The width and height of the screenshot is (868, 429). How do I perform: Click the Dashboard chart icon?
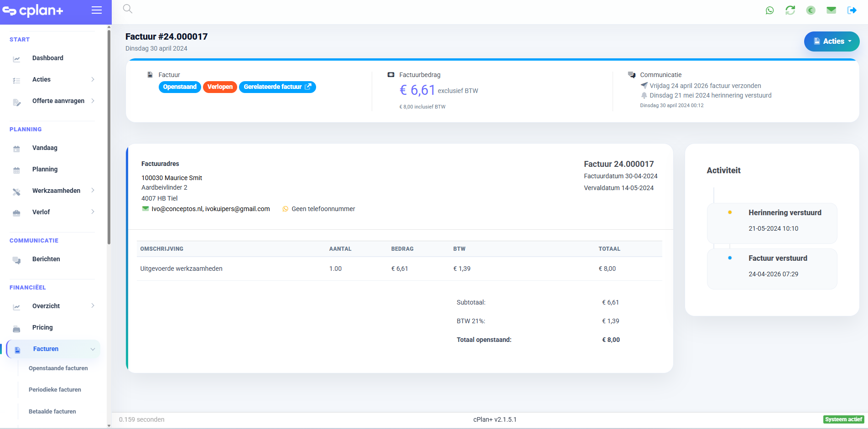[16, 59]
